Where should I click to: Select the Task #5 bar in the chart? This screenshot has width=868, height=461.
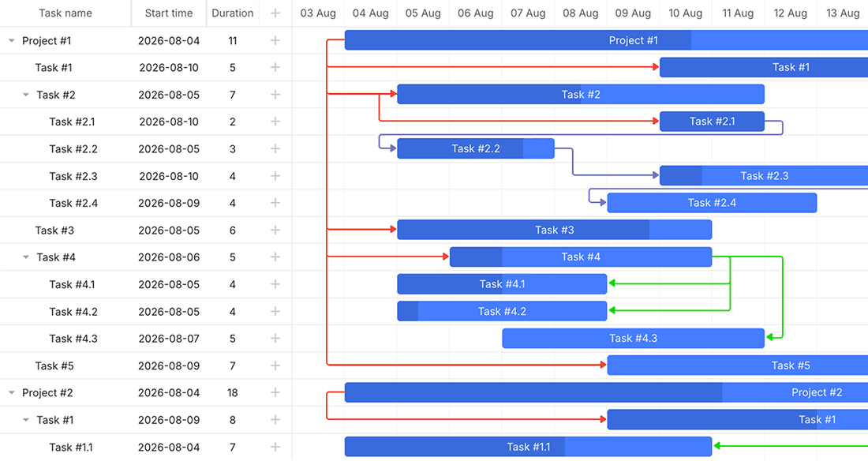[x=737, y=365]
